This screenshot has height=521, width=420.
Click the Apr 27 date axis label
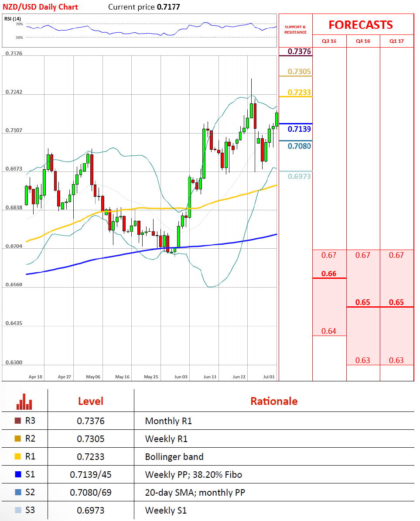click(65, 377)
